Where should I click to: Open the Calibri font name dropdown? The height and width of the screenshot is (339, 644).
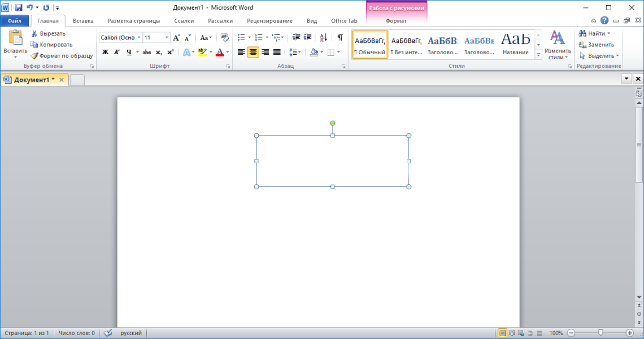tap(139, 38)
